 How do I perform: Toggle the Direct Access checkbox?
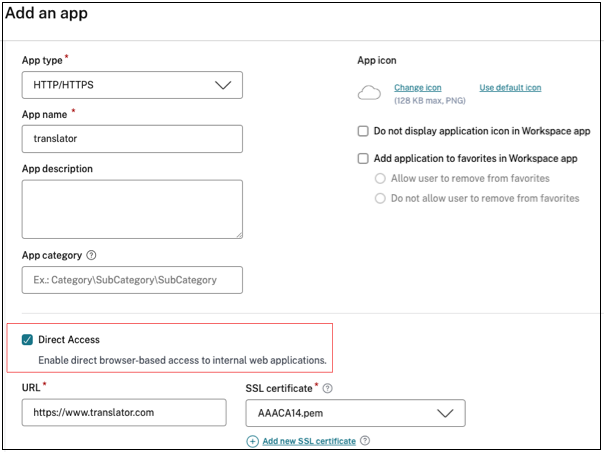click(27, 340)
